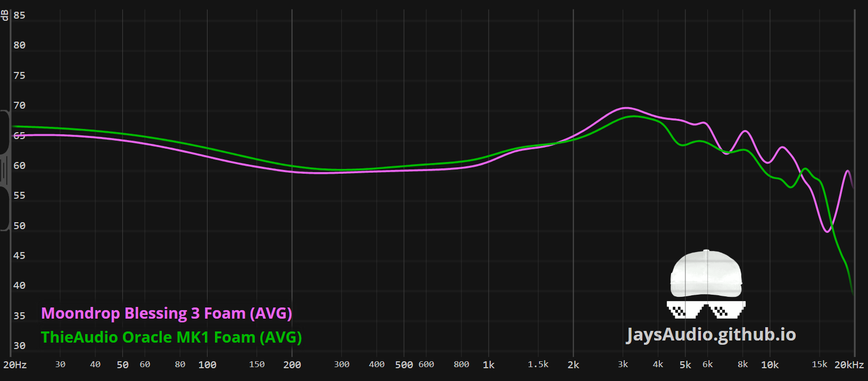Click the 30 dB level label
The width and height of the screenshot is (868, 381).
[x=20, y=346]
